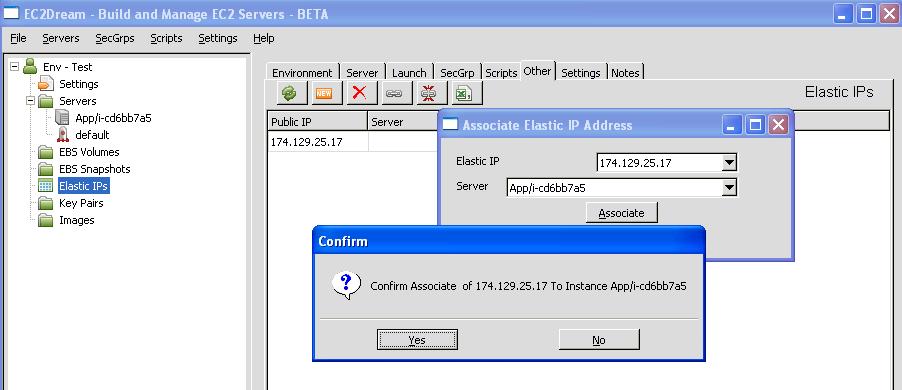The width and height of the screenshot is (902, 390).
Task: Click the EC2Dream title bar window icon
Action: (11, 14)
